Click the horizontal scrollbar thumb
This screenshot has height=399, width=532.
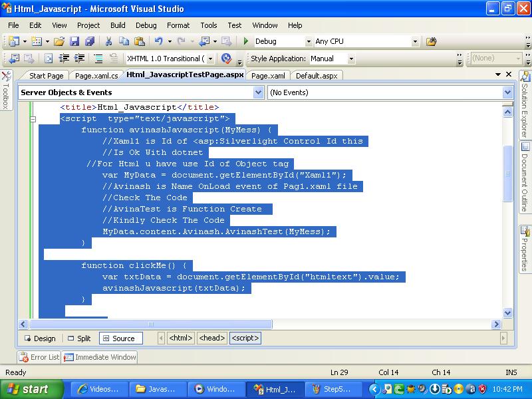point(151,324)
